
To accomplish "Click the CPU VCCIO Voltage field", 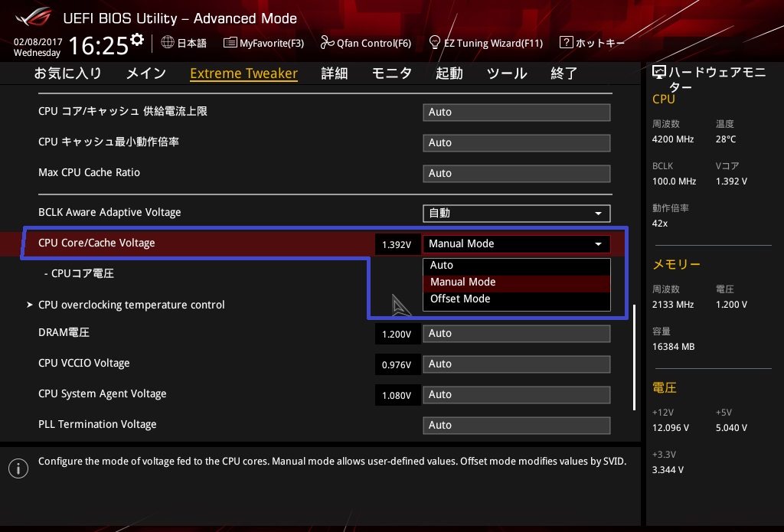I will coord(517,364).
